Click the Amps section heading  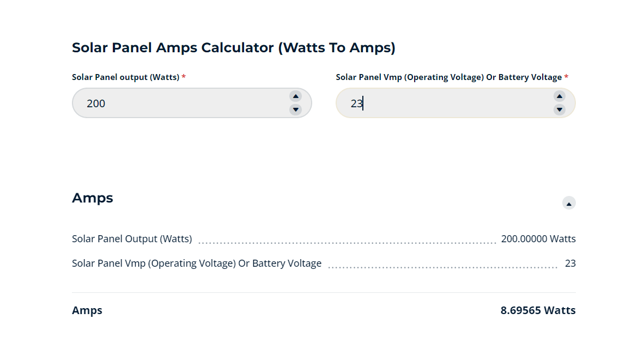(x=92, y=198)
